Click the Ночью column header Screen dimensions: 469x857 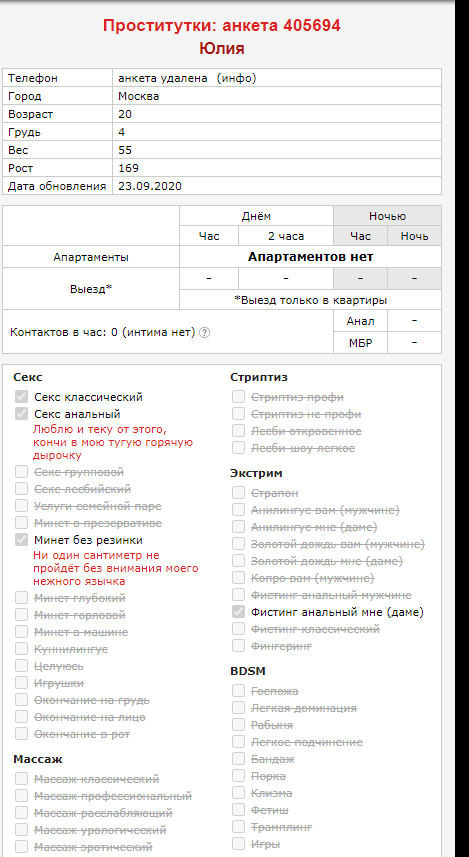[x=388, y=216]
